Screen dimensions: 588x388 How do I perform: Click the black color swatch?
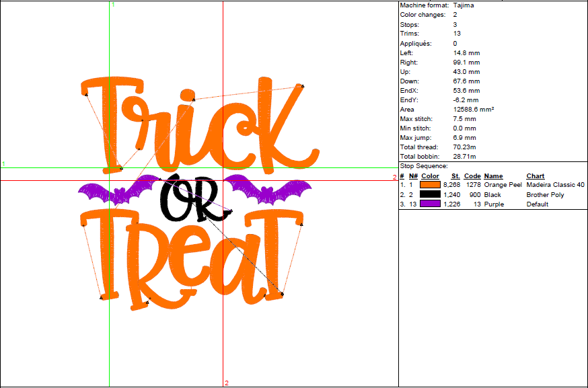click(x=430, y=194)
